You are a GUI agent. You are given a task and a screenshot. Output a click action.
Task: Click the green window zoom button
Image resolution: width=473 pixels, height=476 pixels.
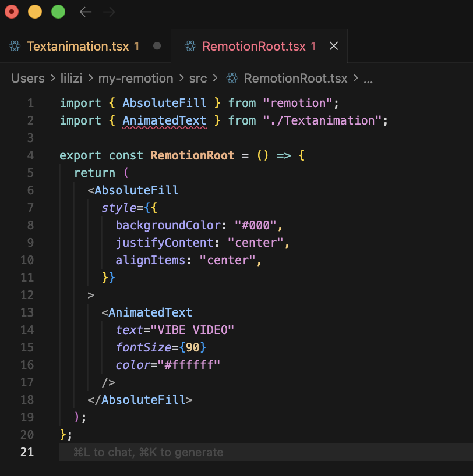click(x=58, y=12)
